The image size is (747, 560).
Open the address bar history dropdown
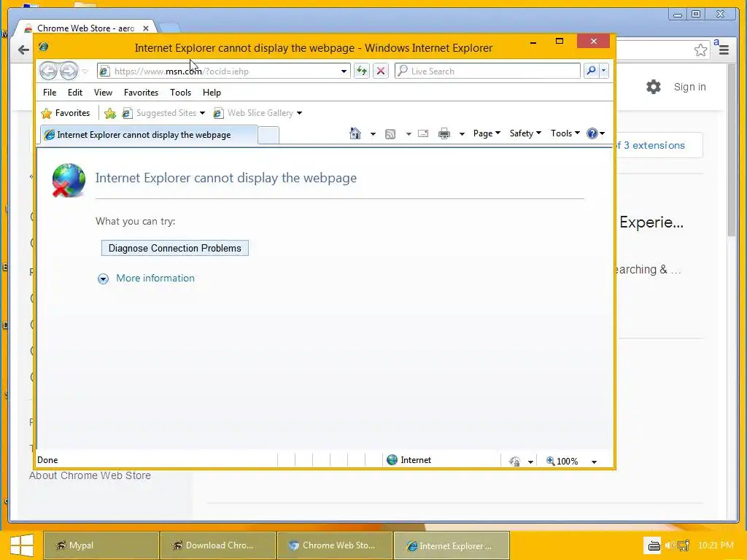(x=344, y=71)
